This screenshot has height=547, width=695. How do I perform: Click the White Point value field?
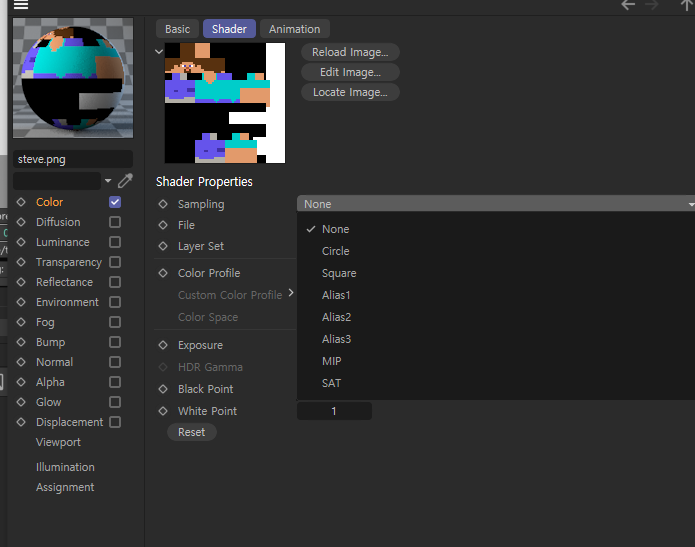click(x=334, y=411)
